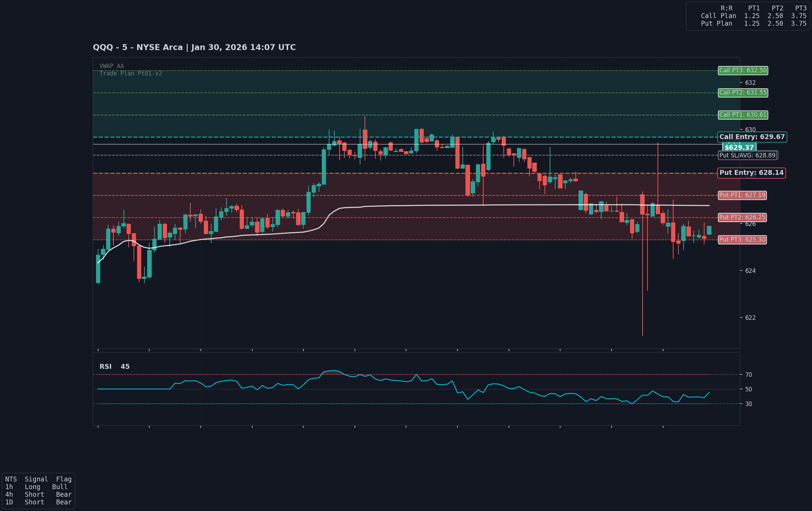Select the Put PT2 626.25 target label
Viewport: 812px width, 511px height.
[742, 218]
